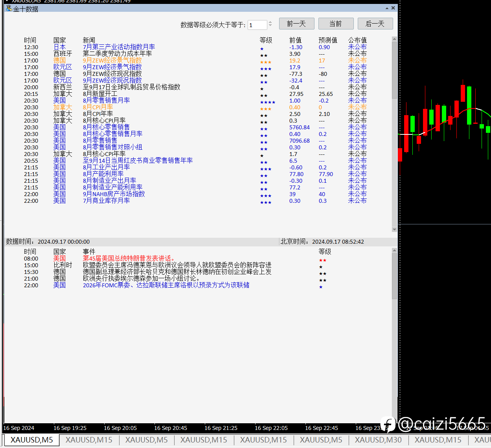Click the four-star rating of 8月零售销售月率
491x448 pixels.
[268, 102]
